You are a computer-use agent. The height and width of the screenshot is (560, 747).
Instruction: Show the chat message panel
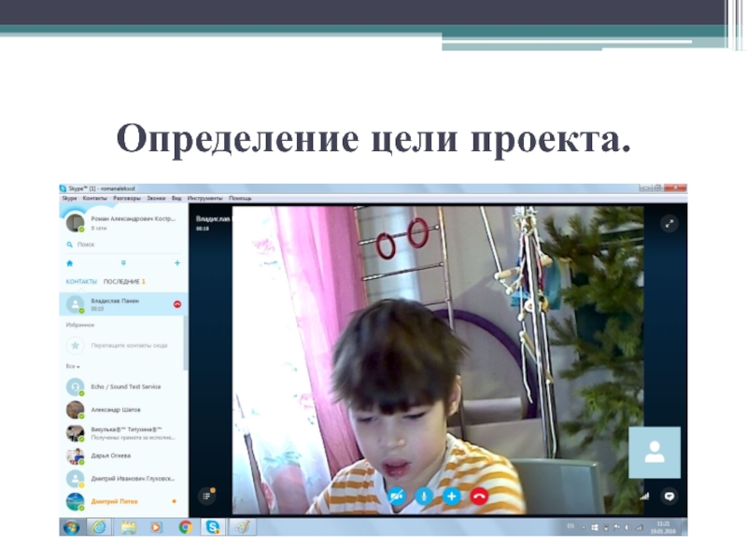point(669,497)
